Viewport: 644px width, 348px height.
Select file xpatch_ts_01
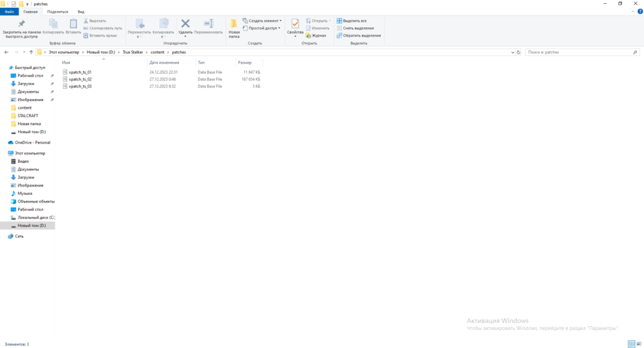pyautogui.click(x=80, y=72)
